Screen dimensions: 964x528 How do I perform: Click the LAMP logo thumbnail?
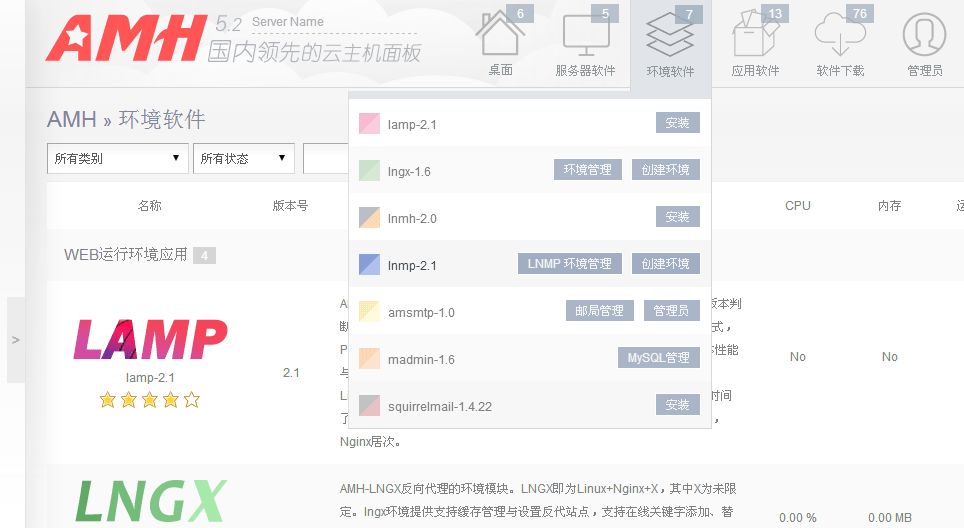tap(150, 340)
